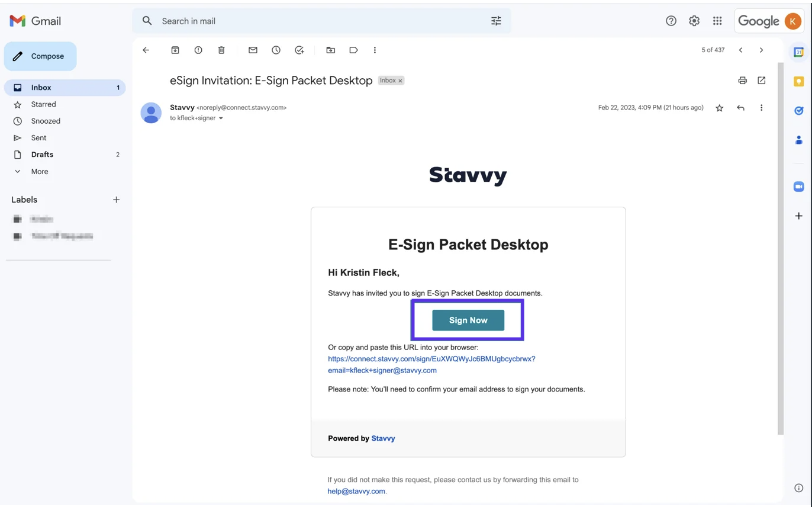The width and height of the screenshot is (812, 507).
Task: Open search filter options in the search bar
Action: coord(496,21)
